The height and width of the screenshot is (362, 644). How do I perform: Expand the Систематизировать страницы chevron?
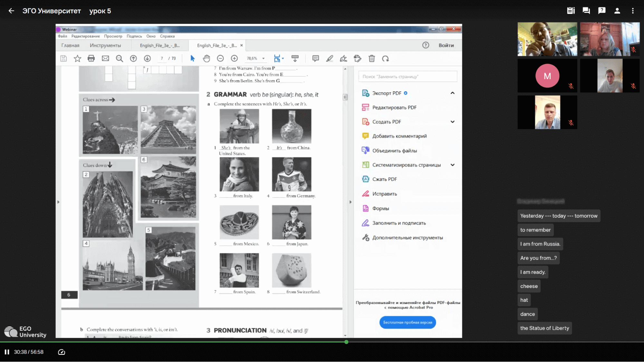(453, 165)
